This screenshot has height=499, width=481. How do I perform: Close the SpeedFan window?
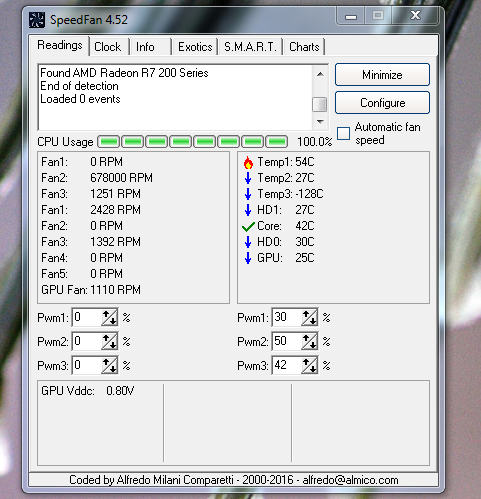tap(415, 16)
